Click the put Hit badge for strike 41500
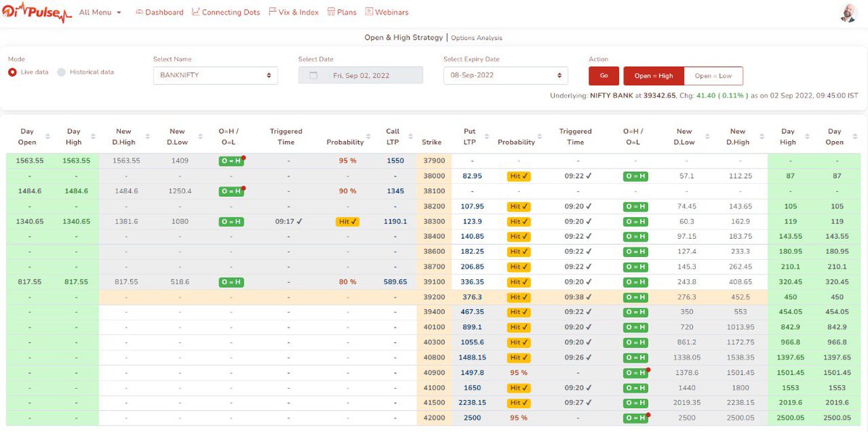This screenshot has width=868, height=432. 519,403
